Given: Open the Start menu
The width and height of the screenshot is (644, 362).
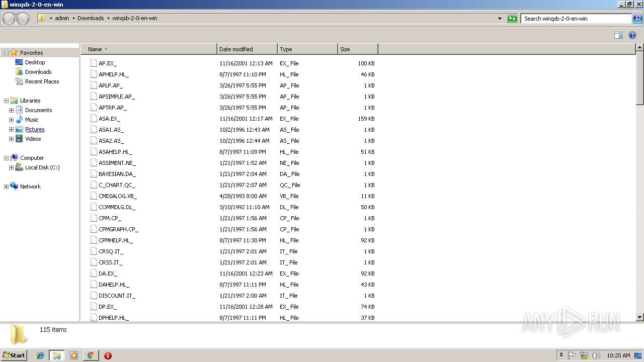Looking at the screenshot, I should pyautogui.click(x=14, y=355).
